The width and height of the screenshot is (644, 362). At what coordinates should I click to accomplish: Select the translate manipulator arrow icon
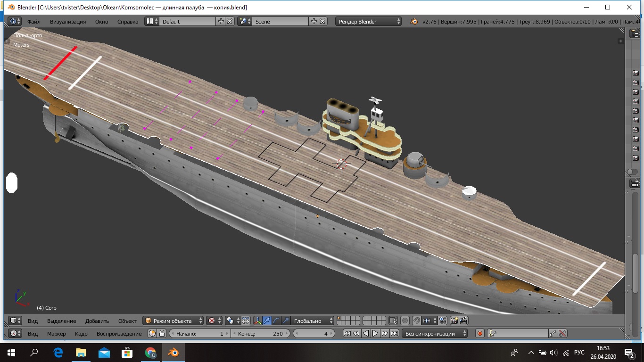(x=267, y=321)
